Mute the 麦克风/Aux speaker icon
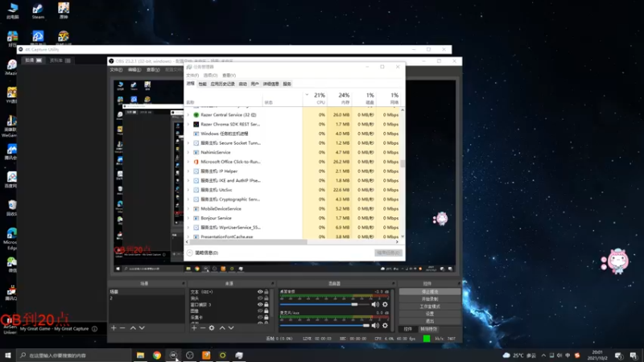Image resolution: width=644 pixels, height=362 pixels. 375,326
